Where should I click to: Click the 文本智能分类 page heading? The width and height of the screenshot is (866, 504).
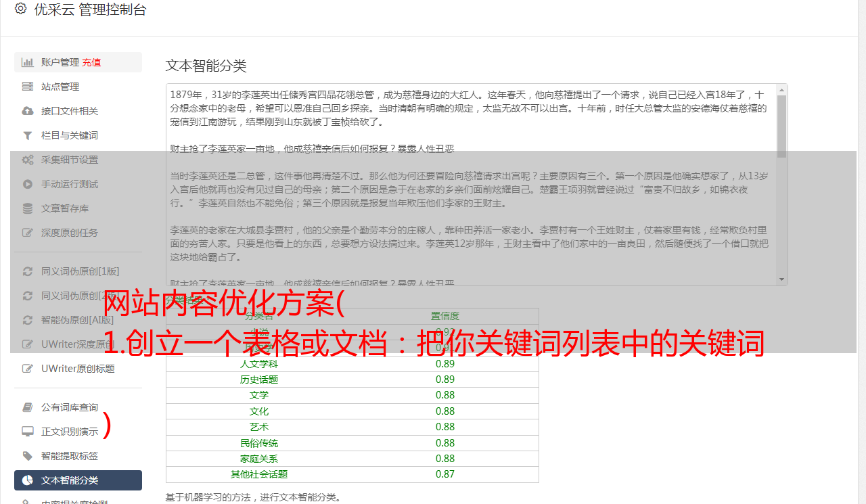[x=206, y=66]
